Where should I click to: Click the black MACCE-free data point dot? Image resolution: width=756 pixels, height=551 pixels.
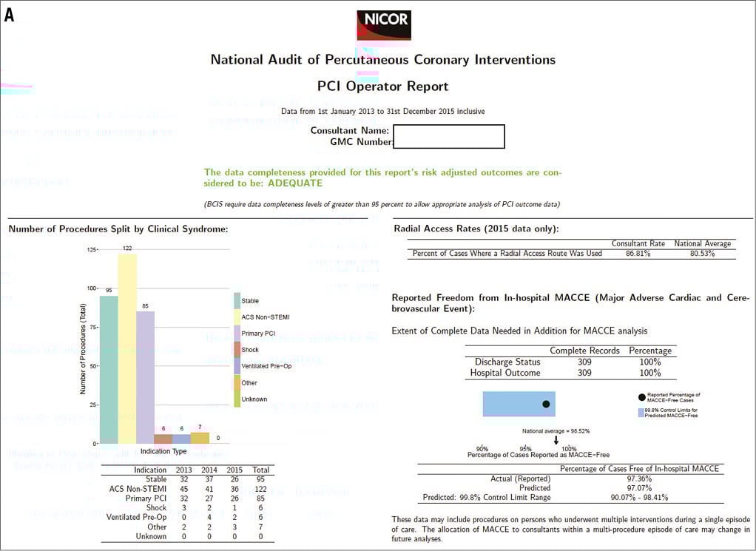click(546, 404)
